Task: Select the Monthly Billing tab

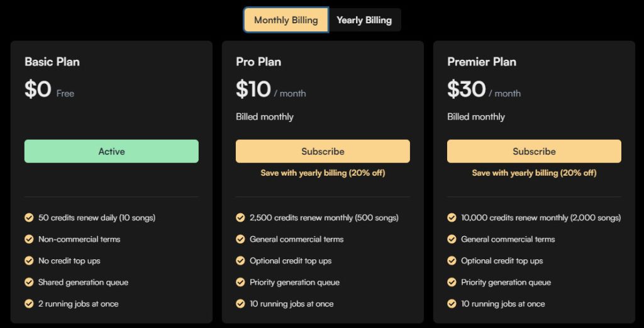Action: (x=286, y=20)
